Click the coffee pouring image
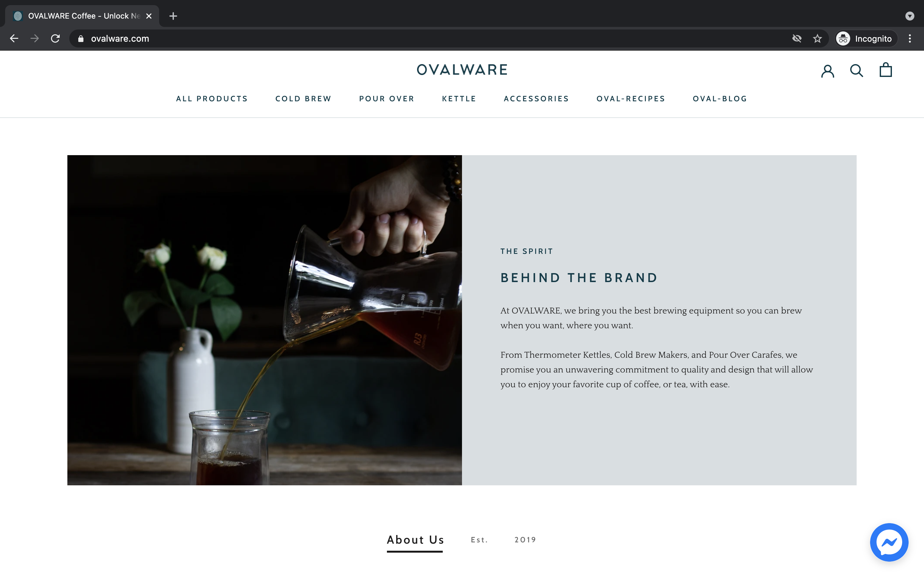924x577 pixels. 265,320
